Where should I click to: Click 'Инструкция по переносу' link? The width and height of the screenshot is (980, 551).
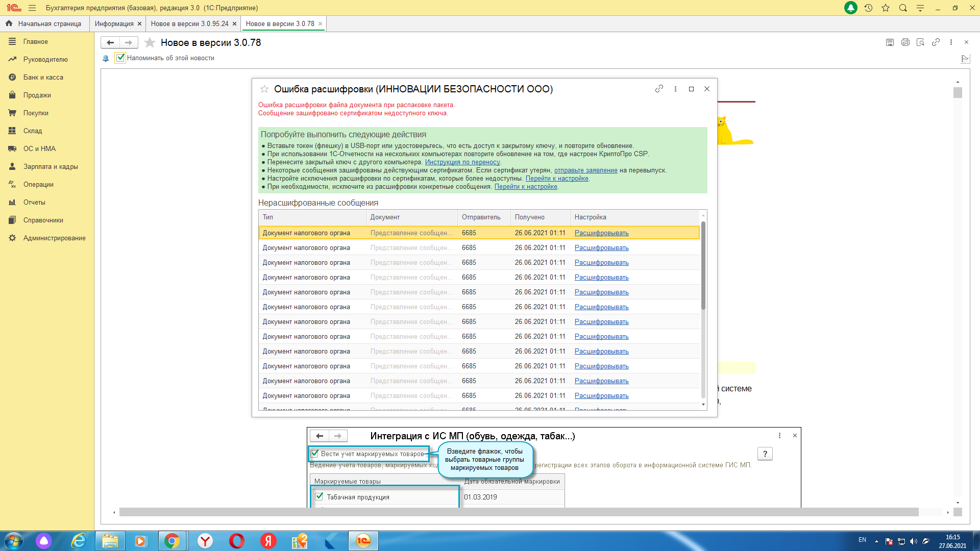(x=462, y=162)
